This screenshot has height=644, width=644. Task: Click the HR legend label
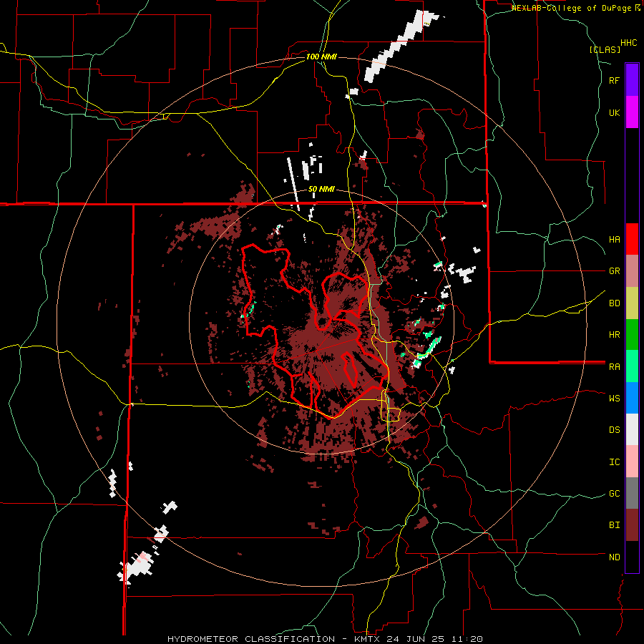point(614,335)
